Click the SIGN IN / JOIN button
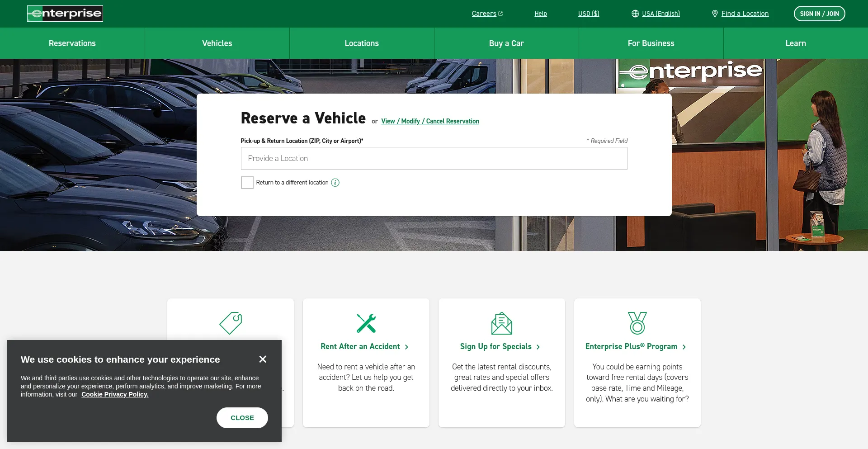 819,14
